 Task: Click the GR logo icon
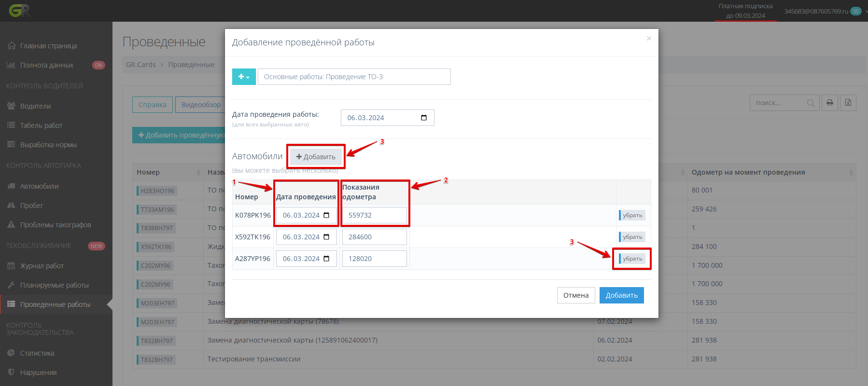[x=19, y=11]
